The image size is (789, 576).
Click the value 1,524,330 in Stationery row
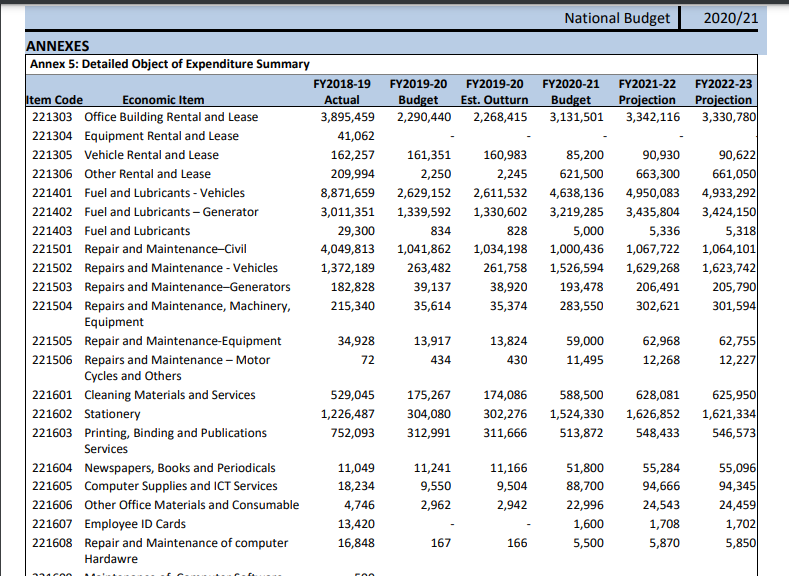click(576, 414)
